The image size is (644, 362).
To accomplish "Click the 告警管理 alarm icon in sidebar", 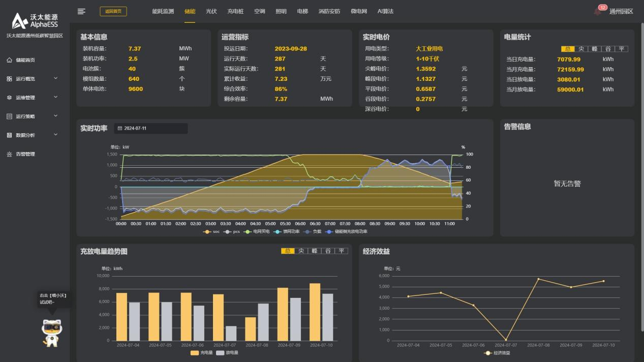I will [9, 154].
